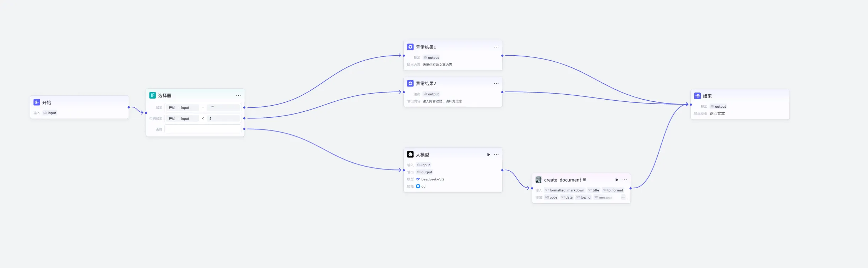This screenshot has height=268, width=868.
Task: Expand the hidden create_document output parameters
Action: coord(623,197)
